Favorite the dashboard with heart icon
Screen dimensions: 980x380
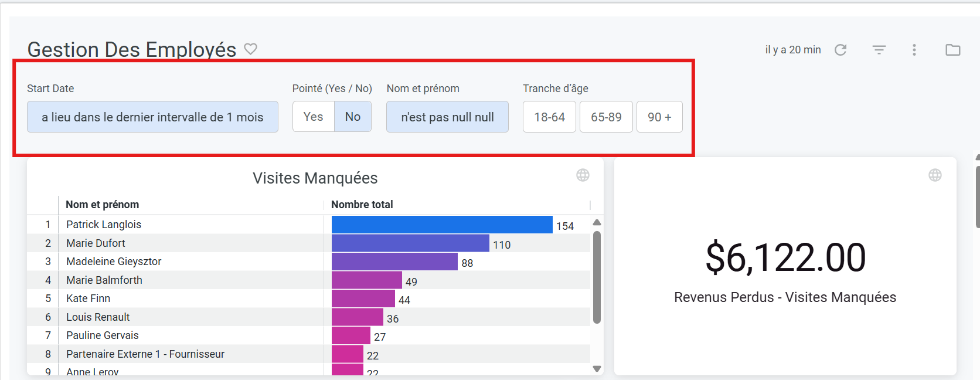(x=250, y=49)
